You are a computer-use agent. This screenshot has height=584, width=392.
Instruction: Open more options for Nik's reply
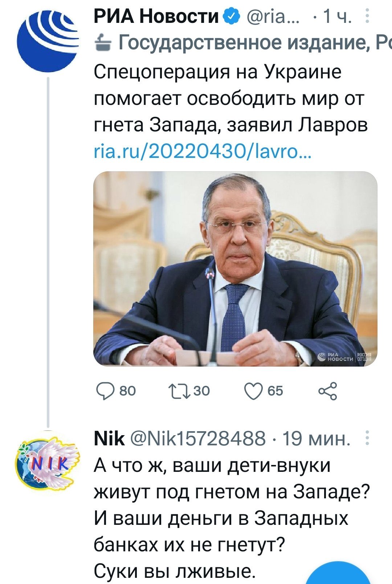(367, 438)
